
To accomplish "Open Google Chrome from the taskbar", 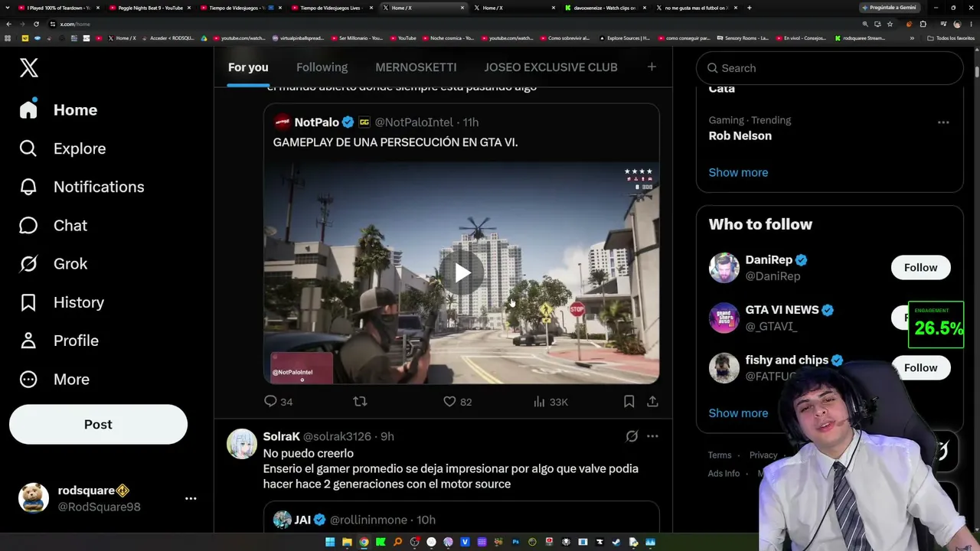I will (364, 543).
